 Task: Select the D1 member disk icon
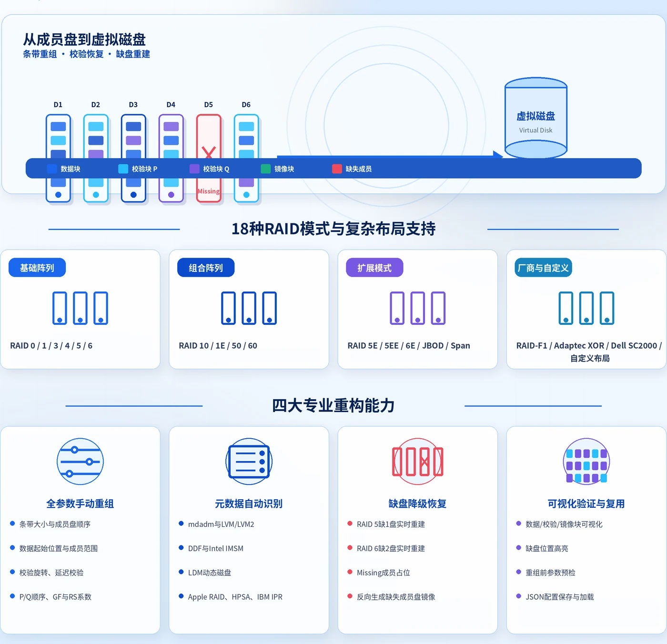click(58, 158)
